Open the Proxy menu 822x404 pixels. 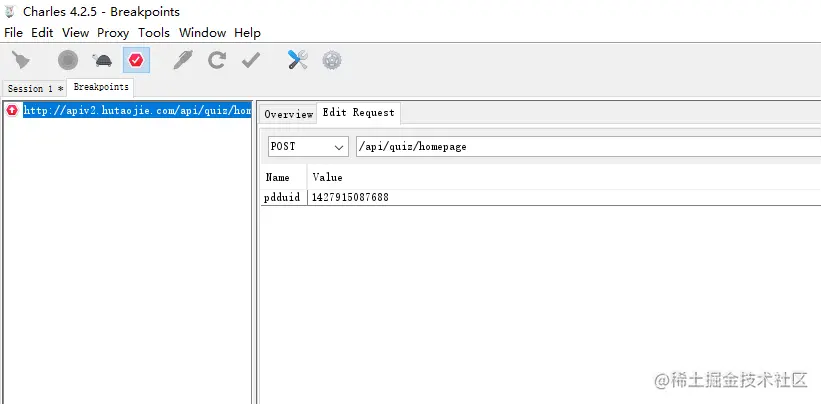(x=113, y=33)
